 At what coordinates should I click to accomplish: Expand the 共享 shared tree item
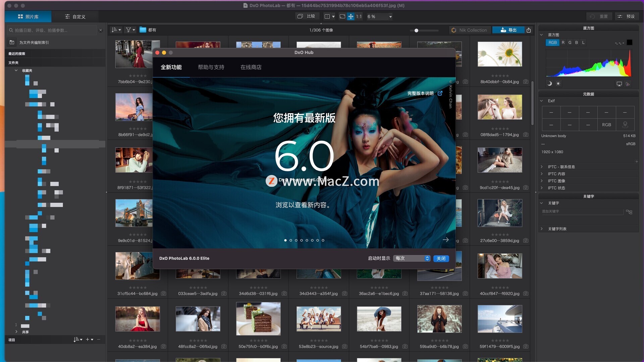pos(16,331)
